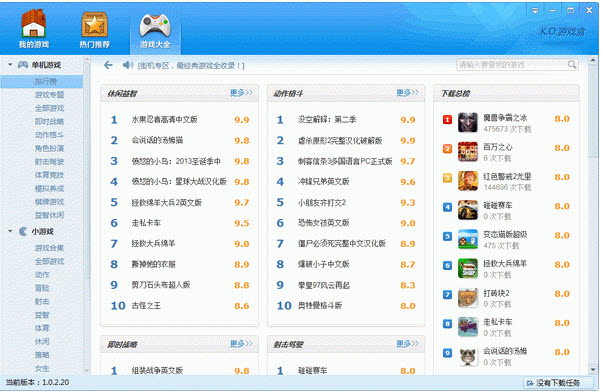The width and height of the screenshot is (602, 392).
Task: Collapse the 小游戏 tree section
Action: tap(10, 231)
